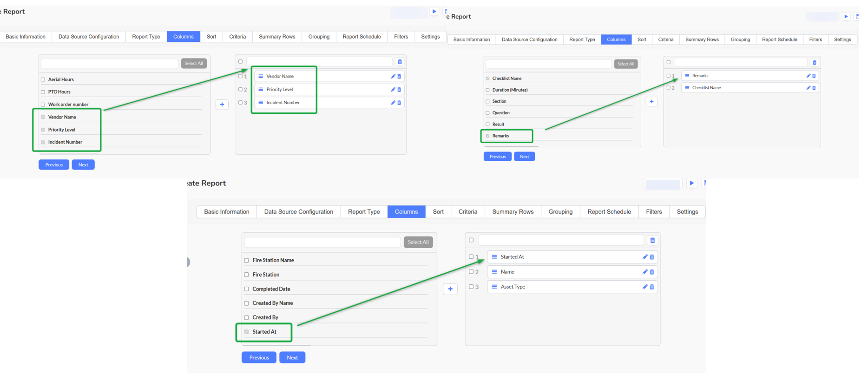Screen dimensions: 868x375
Task: Edit the Asset Type selected column
Action: (x=644, y=287)
